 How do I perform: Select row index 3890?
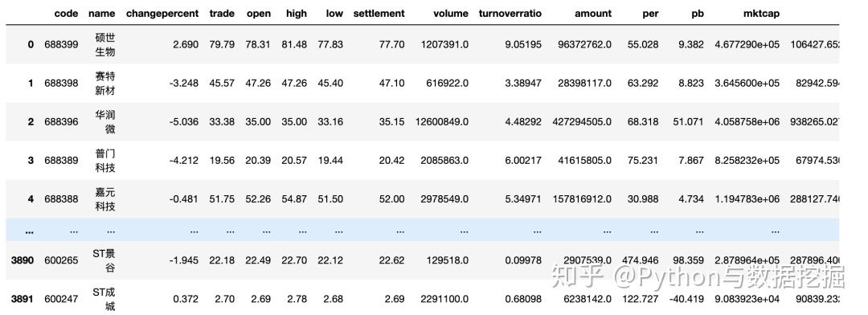tap(23, 260)
